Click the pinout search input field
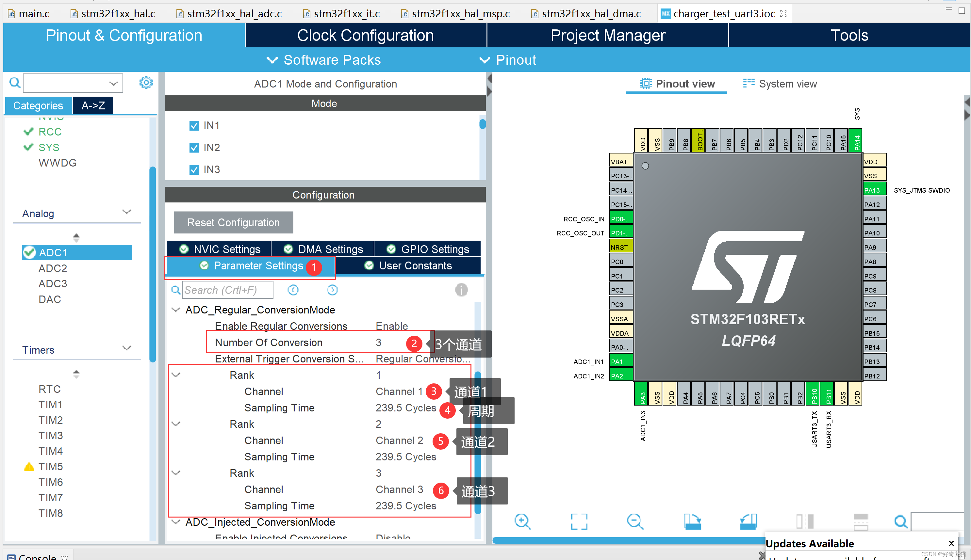 pyautogui.click(x=937, y=522)
